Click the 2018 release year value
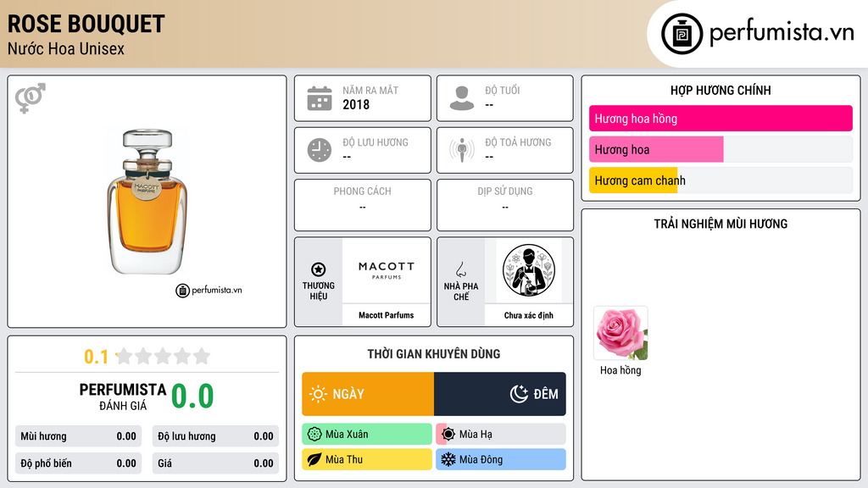868x488 pixels. tap(356, 104)
